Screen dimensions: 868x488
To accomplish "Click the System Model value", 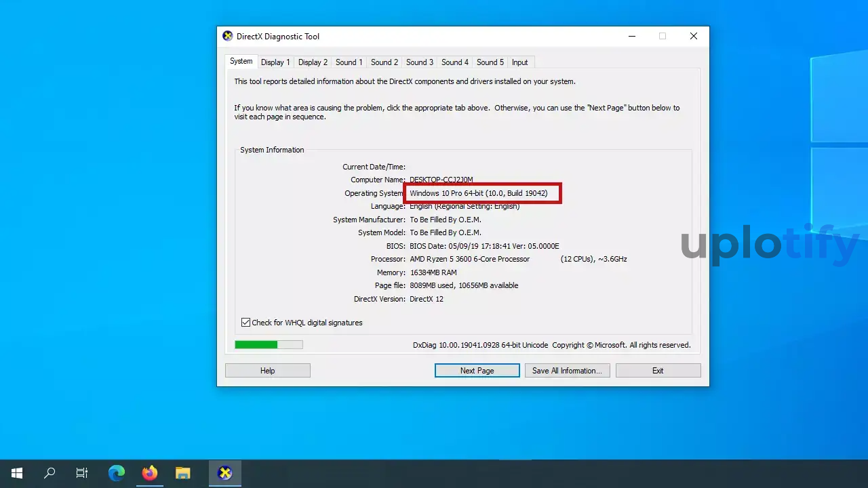I will click(x=446, y=232).
